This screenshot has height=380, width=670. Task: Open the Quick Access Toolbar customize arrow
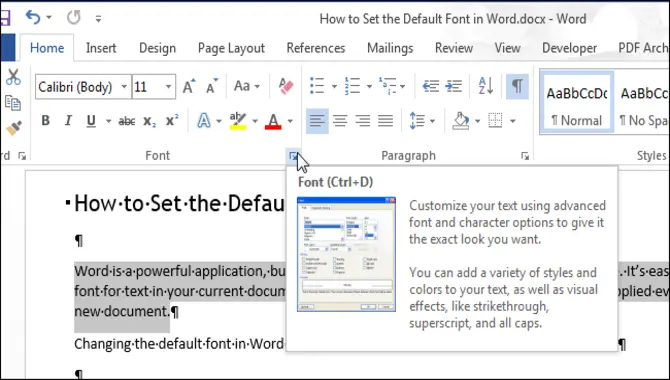pos(98,18)
